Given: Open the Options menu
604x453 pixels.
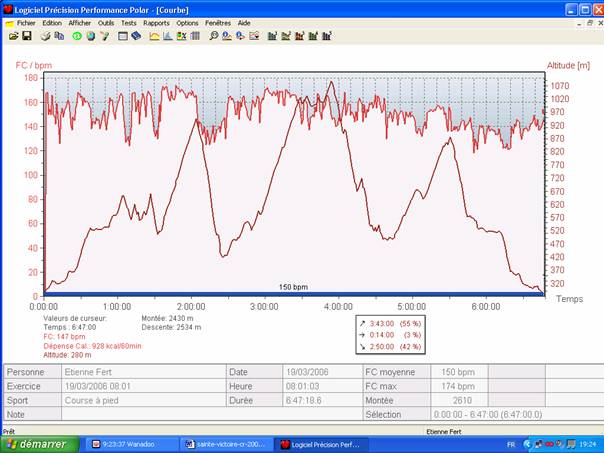Looking at the screenshot, I should point(187,22).
